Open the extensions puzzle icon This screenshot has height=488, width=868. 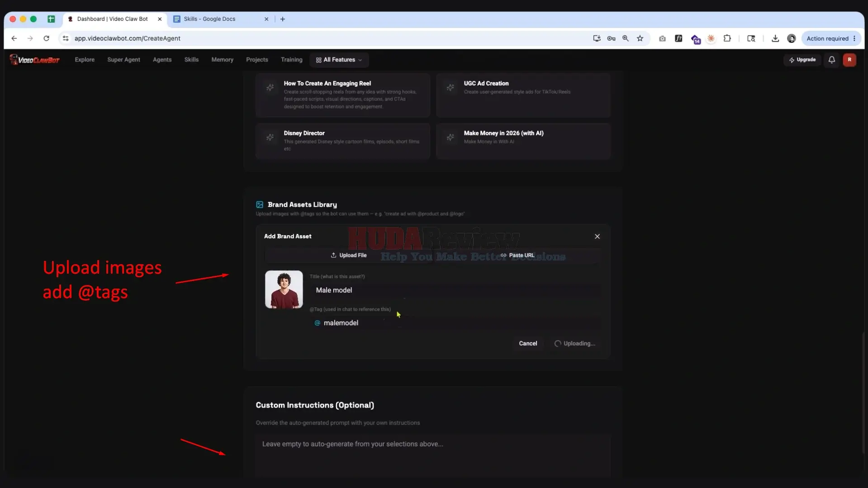click(x=727, y=38)
